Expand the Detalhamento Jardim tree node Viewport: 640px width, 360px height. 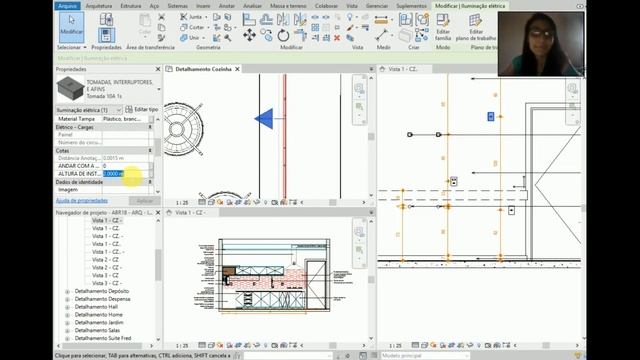pyautogui.click(x=68, y=323)
